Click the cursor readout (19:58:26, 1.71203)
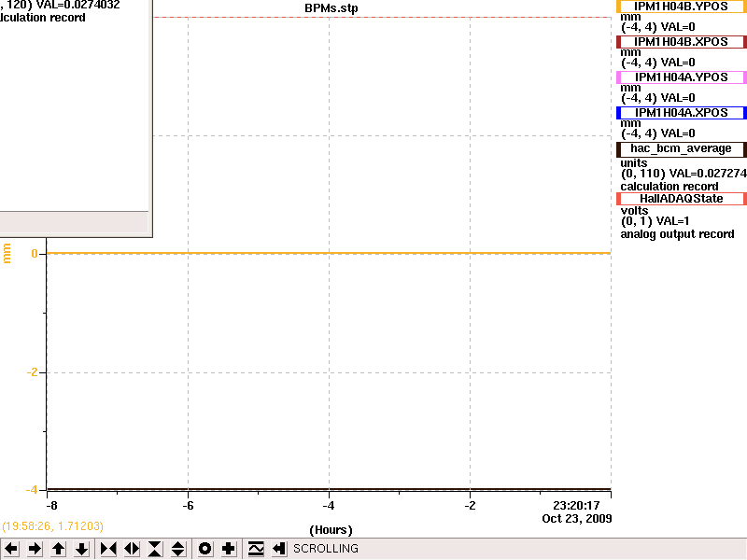Viewport: 747px width, 560px height. click(53, 526)
